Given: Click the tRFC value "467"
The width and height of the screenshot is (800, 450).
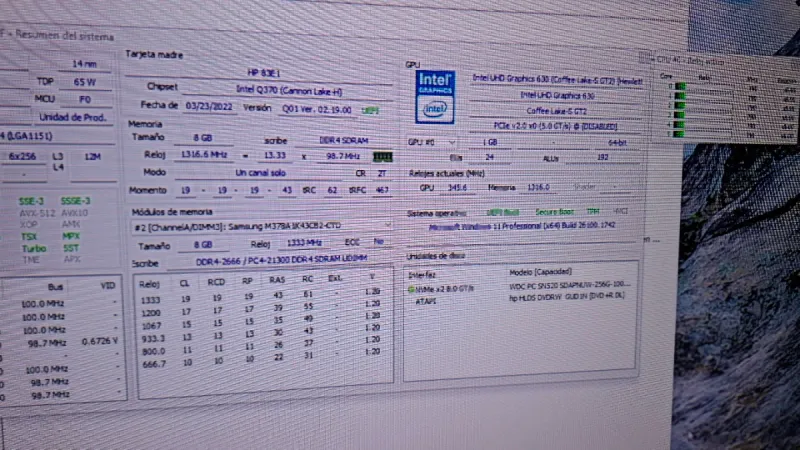Looking at the screenshot, I should [382, 190].
